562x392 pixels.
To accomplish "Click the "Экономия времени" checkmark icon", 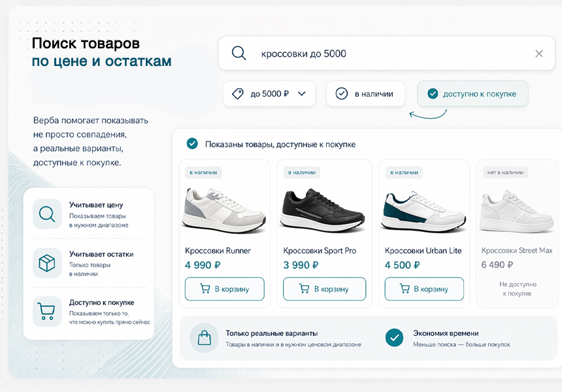I will pyautogui.click(x=394, y=338).
